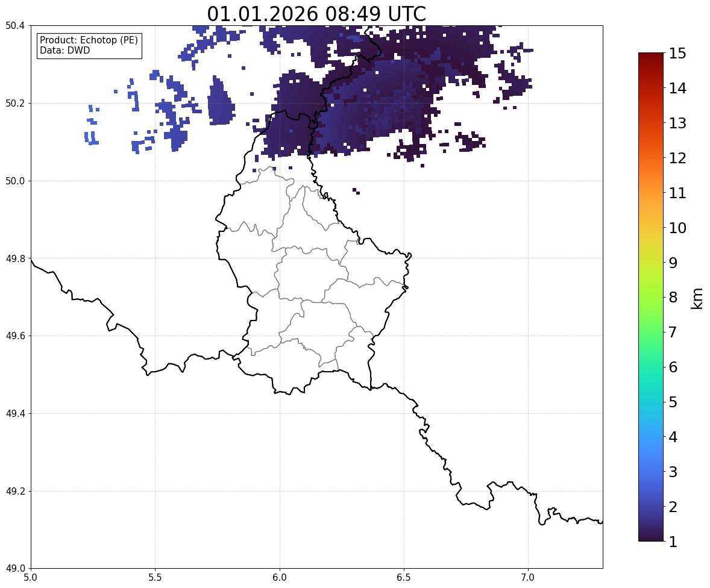
Task: Click the colorbar label '10'
Action: [677, 228]
